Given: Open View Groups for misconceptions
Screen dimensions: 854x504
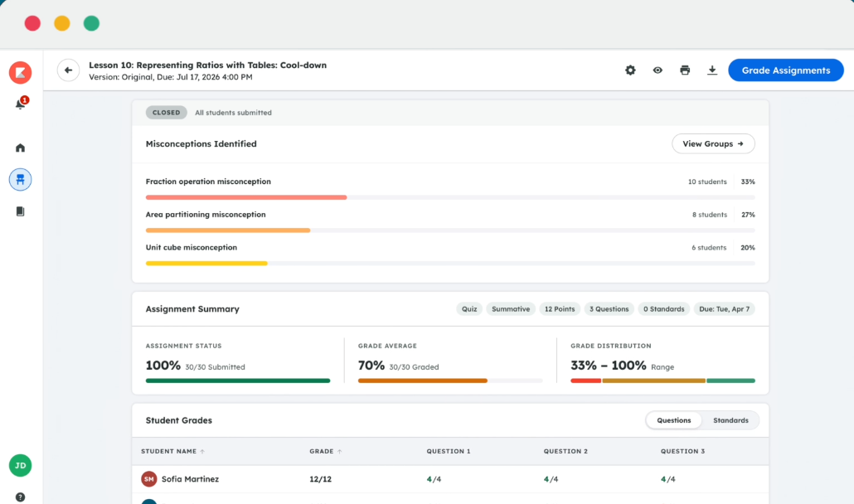Looking at the screenshot, I should tap(713, 143).
